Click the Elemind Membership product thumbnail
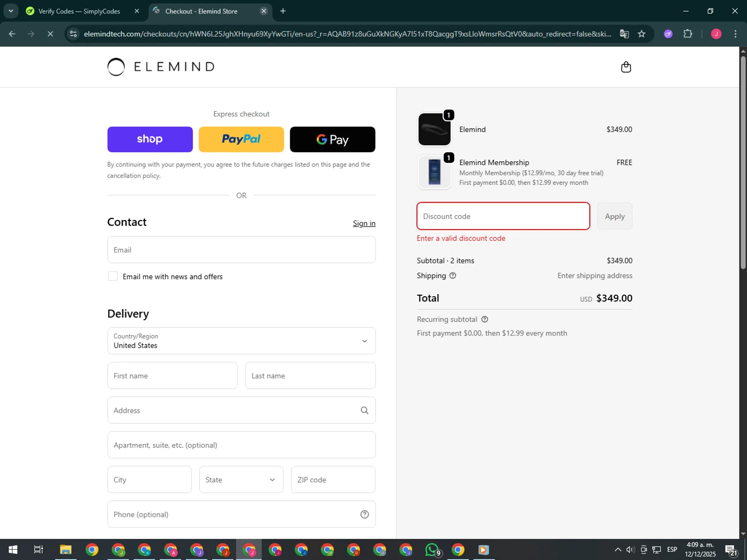The width and height of the screenshot is (747, 560). pyautogui.click(x=434, y=172)
